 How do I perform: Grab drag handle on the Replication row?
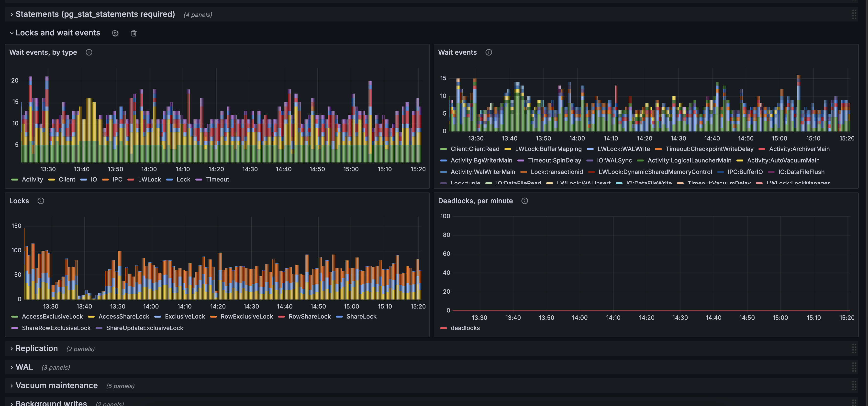tap(854, 348)
